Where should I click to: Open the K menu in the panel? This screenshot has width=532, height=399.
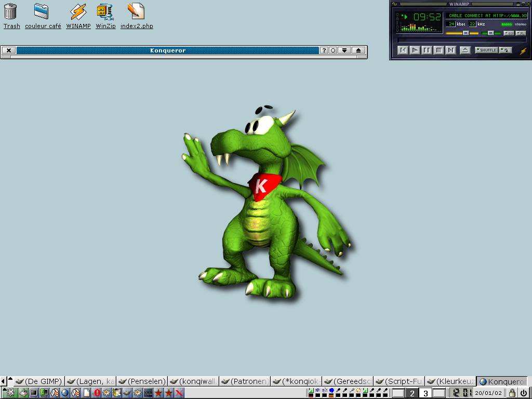click(x=10, y=393)
